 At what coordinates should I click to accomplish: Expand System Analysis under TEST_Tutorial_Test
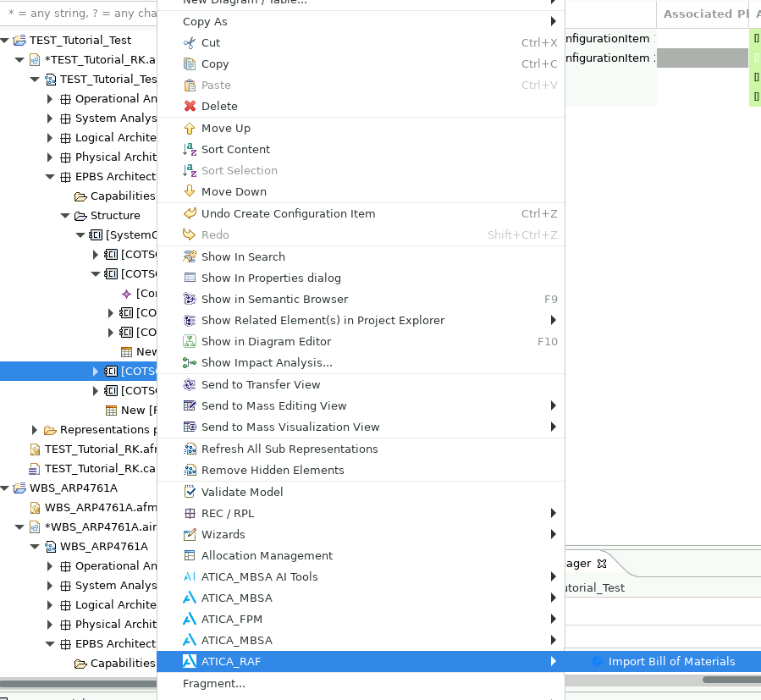pos(49,119)
